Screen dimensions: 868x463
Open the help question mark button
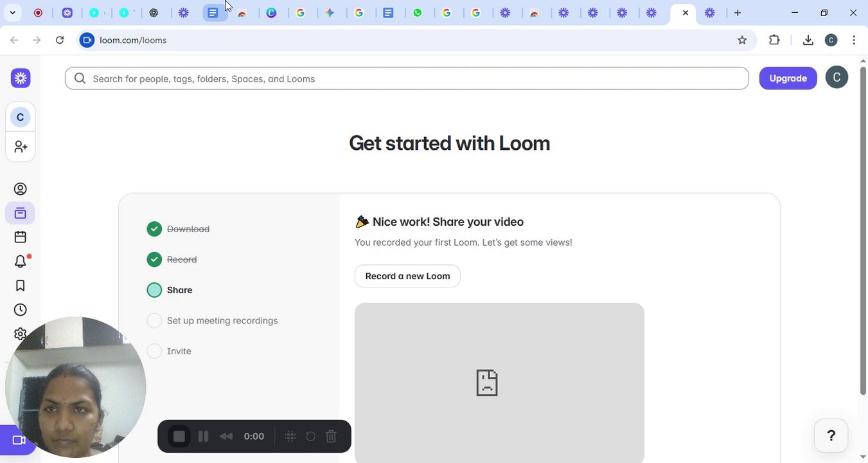click(831, 436)
